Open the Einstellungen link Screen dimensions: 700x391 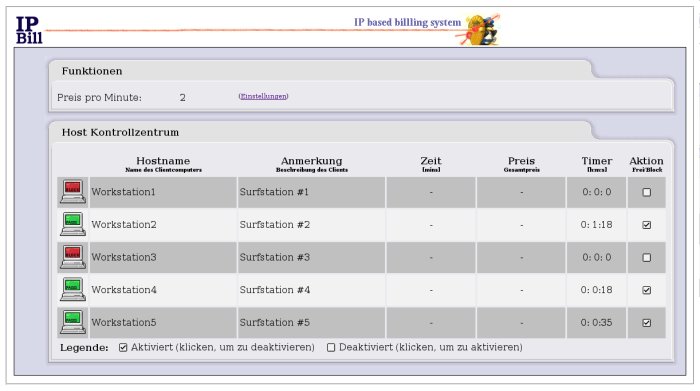[x=263, y=96]
